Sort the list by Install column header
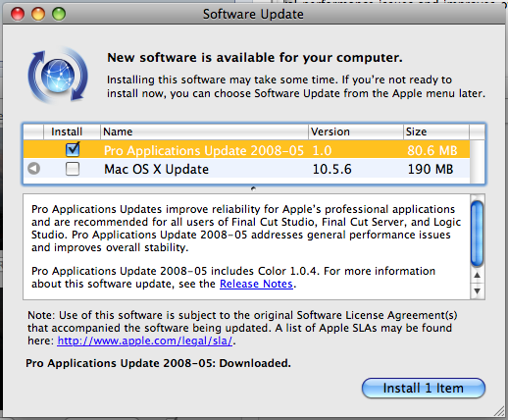 [72, 131]
